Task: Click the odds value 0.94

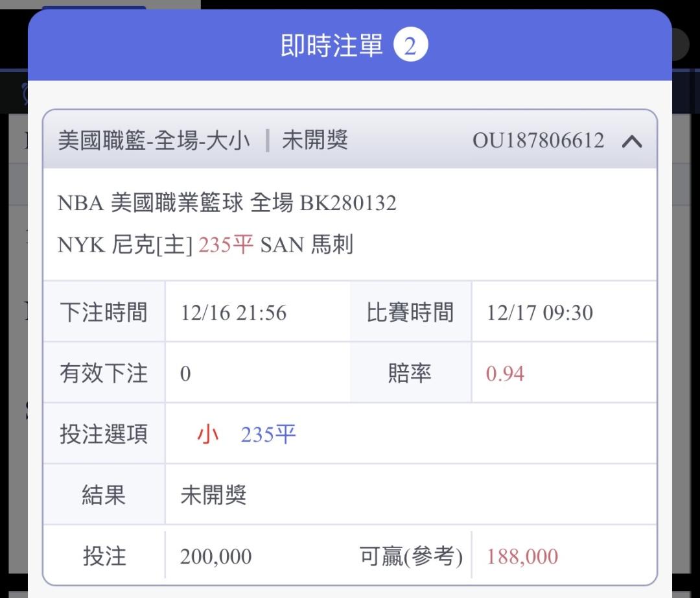Action: pyautogui.click(x=505, y=374)
